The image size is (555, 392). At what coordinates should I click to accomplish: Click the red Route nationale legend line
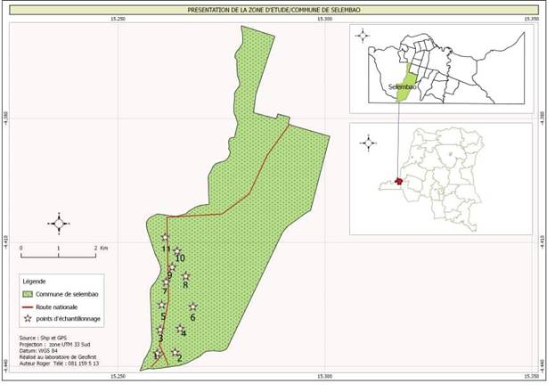point(28,306)
